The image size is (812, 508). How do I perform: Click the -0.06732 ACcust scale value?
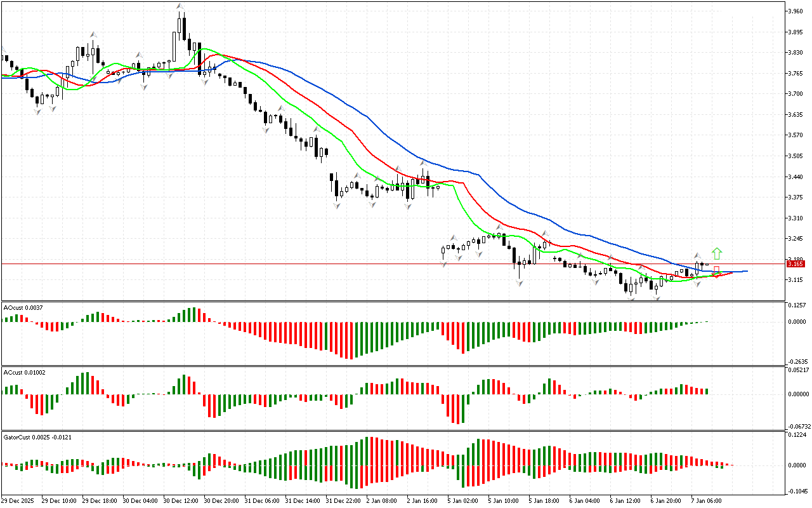click(798, 426)
